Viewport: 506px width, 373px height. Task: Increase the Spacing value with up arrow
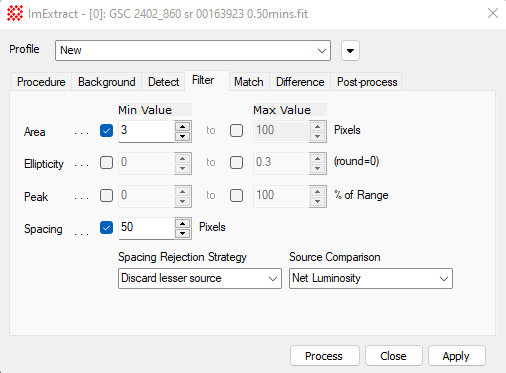[182, 223]
